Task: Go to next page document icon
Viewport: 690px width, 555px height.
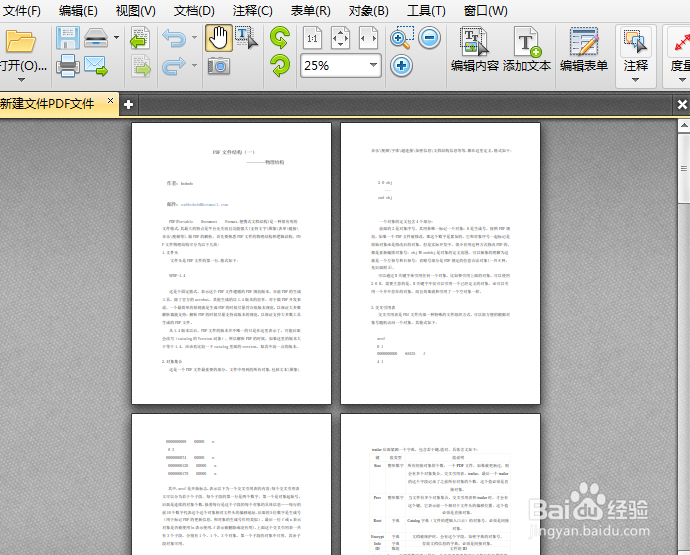Action: tap(140, 66)
